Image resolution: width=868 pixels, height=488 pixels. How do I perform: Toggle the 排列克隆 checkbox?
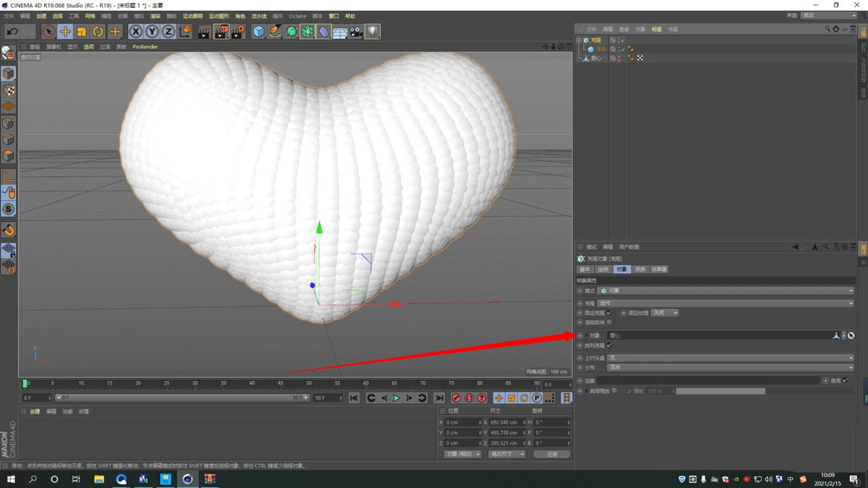609,346
